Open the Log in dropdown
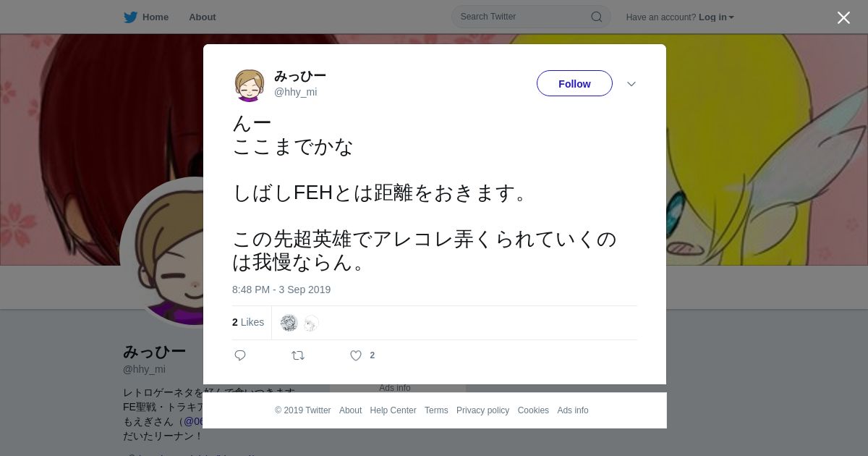 716,17
